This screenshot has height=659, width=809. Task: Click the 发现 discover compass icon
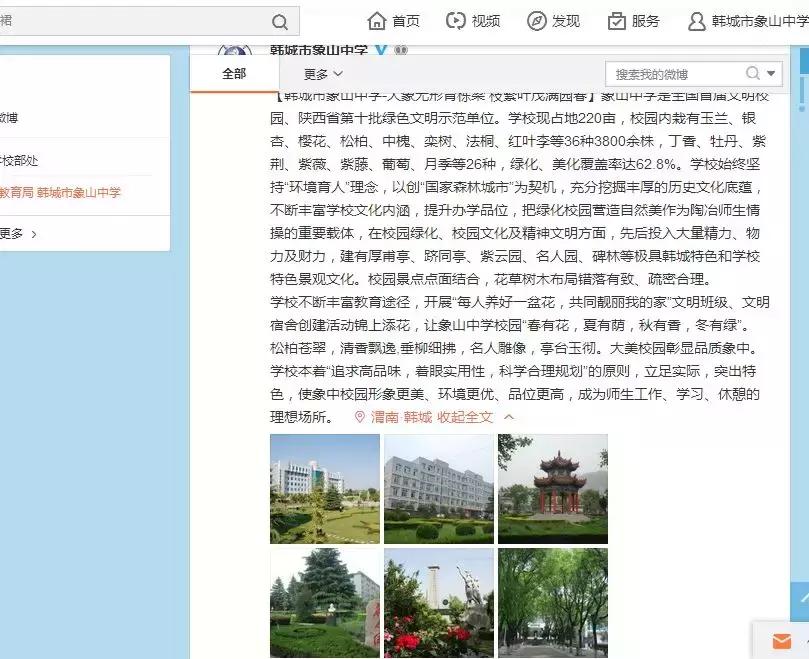[536, 19]
